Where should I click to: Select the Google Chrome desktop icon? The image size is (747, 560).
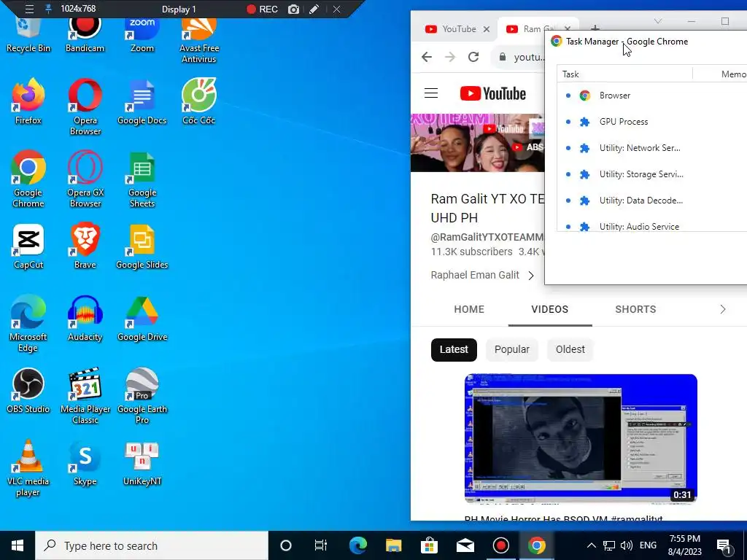pos(28,179)
